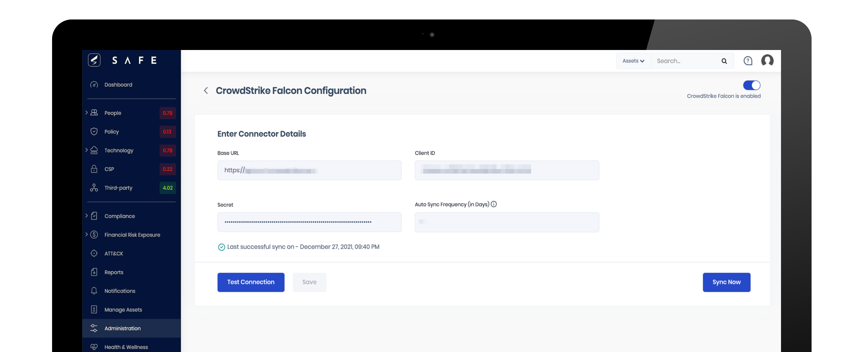
Task: Open the CSP menu item
Action: tap(131, 169)
